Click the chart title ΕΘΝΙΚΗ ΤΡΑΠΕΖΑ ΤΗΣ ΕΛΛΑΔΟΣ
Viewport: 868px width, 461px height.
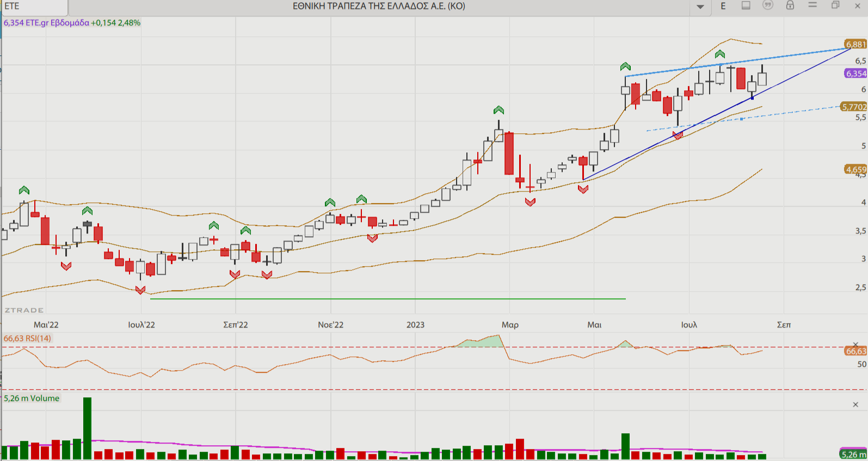point(379,6)
